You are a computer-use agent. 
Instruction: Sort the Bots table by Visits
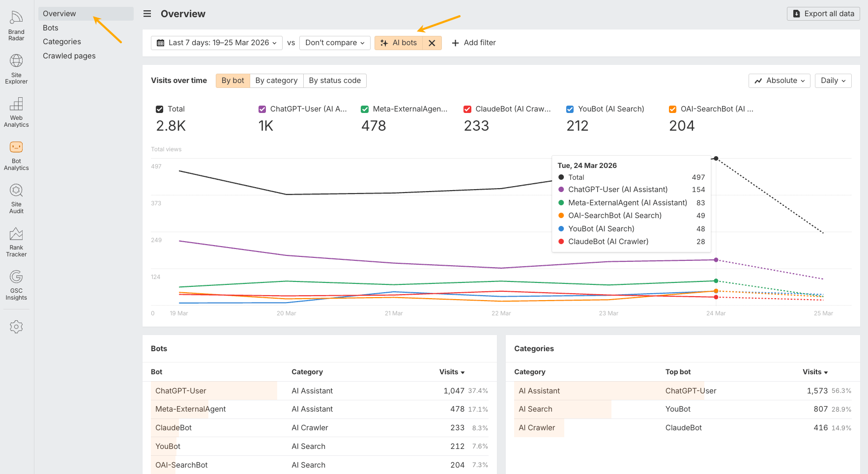click(451, 372)
